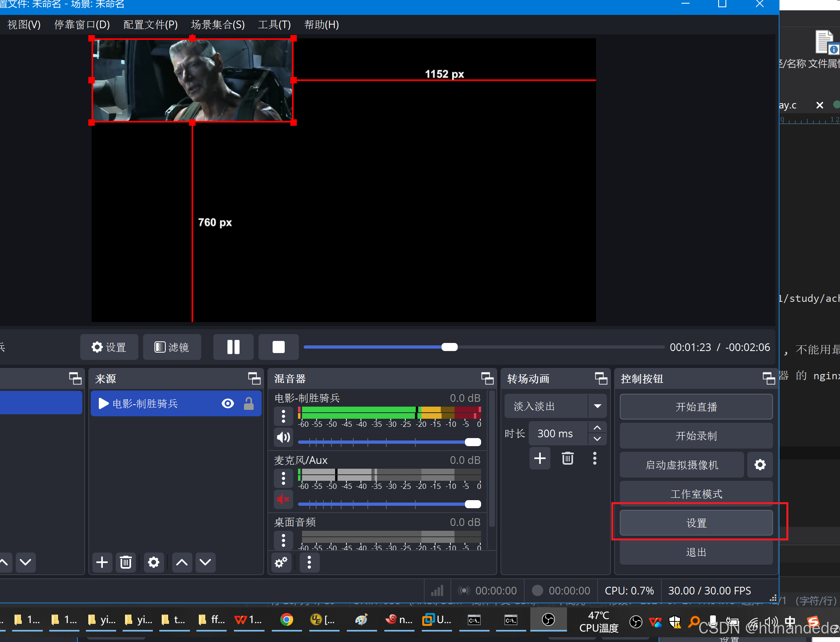Mute the 电影-制胜骑兵 audio channel

283,438
